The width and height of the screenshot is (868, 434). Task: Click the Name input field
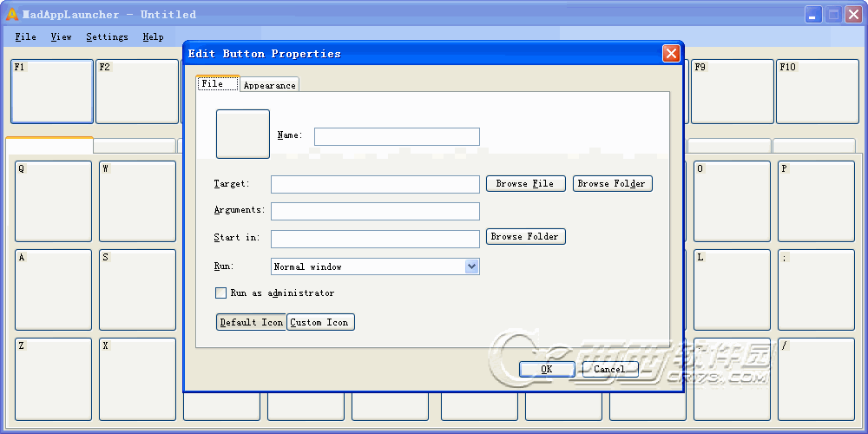click(x=397, y=137)
